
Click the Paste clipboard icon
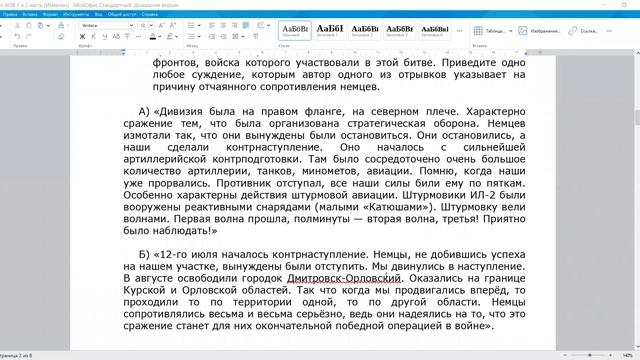click(x=40, y=25)
